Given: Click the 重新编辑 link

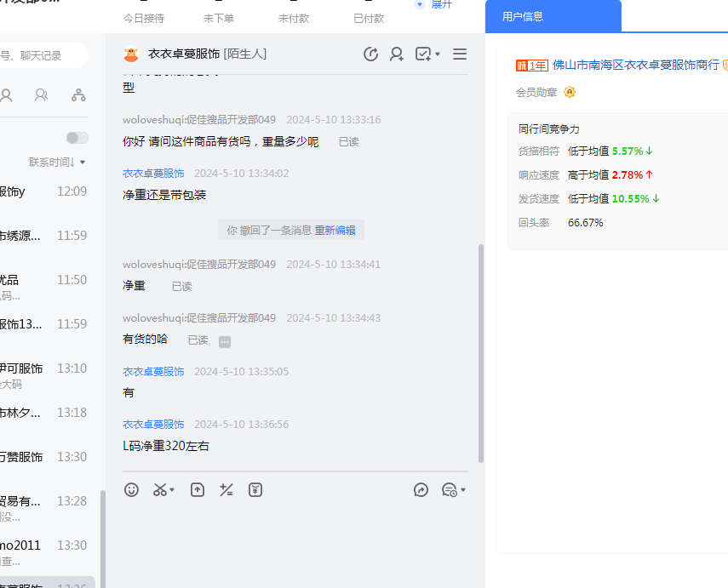Looking at the screenshot, I should coord(335,230).
